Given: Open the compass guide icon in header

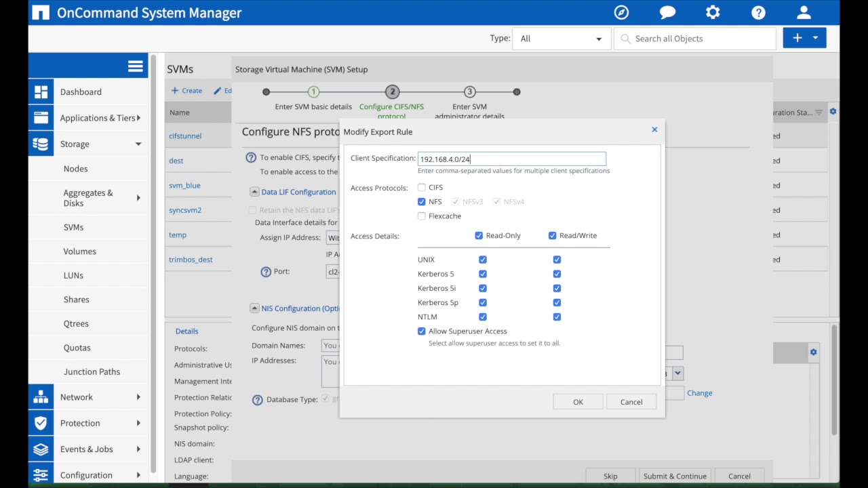Looking at the screenshot, I should 621,12.
